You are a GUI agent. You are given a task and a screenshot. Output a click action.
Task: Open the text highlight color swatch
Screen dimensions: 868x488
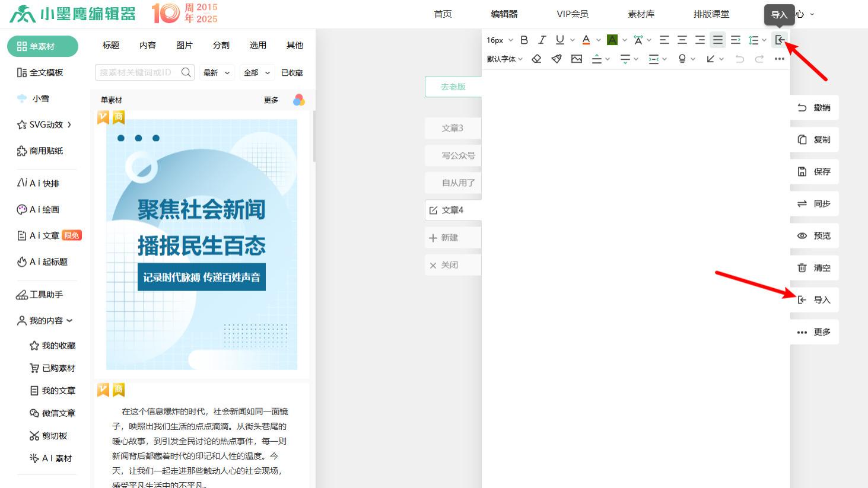click(x=612, y=40)
